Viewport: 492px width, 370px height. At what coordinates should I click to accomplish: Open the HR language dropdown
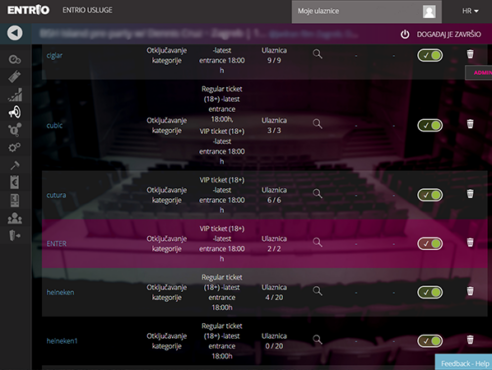click(x=470, y=11)
